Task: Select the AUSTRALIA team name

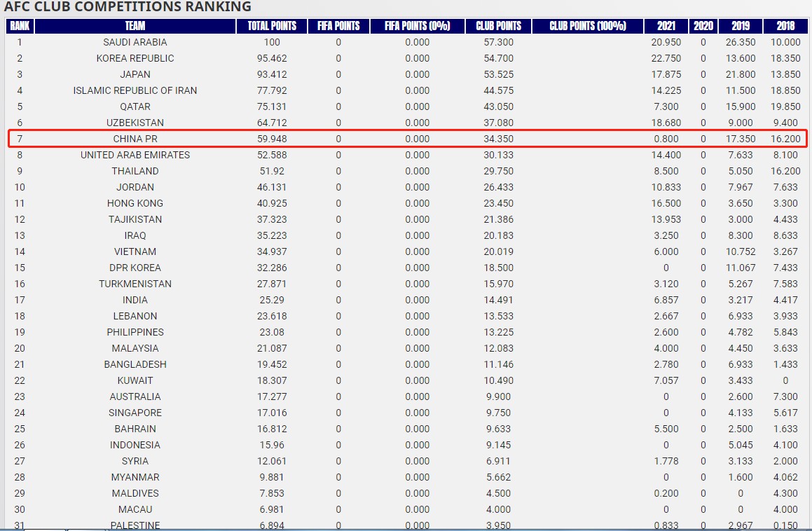Action: 135,396
